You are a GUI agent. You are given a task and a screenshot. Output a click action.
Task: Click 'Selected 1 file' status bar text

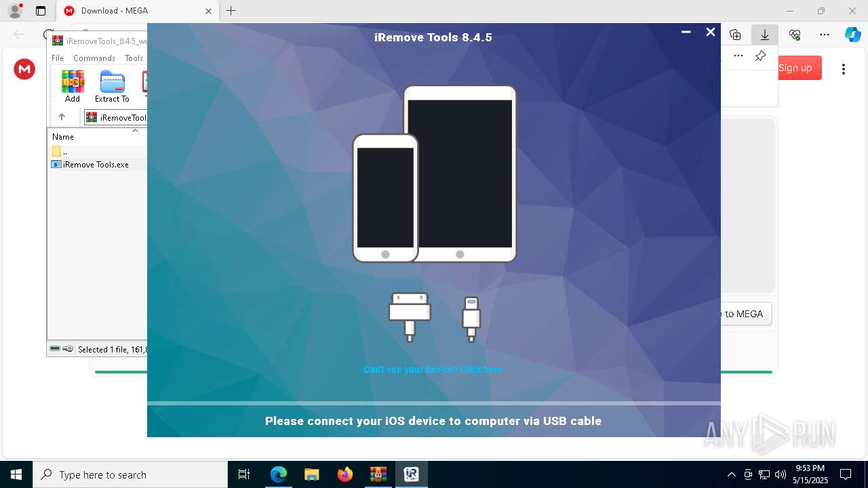(113, 350)
